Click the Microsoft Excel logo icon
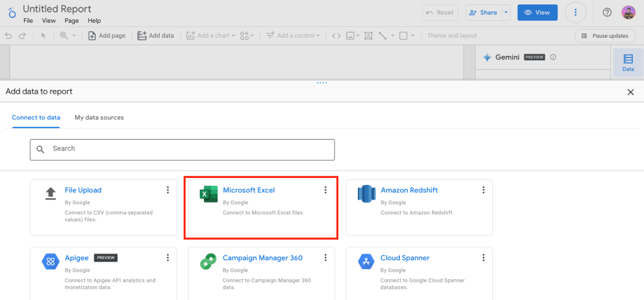Screen dimensions: 644x300 (x=208, y=194)
